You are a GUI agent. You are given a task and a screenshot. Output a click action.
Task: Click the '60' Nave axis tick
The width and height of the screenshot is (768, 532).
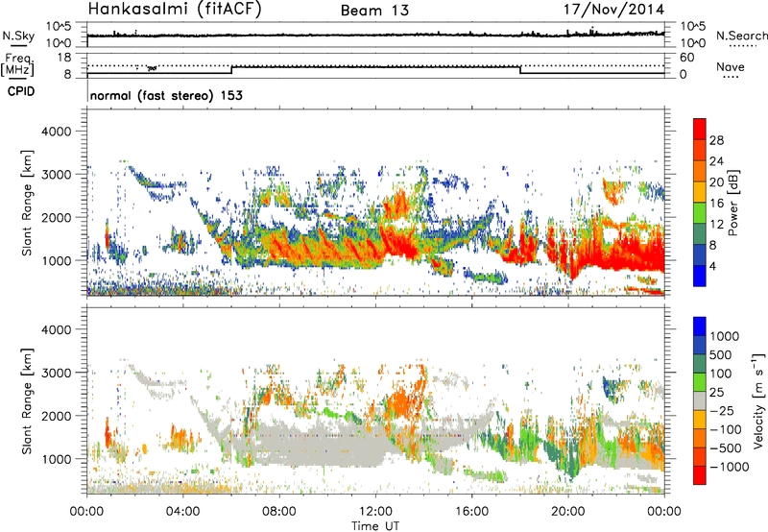(686, 58)
